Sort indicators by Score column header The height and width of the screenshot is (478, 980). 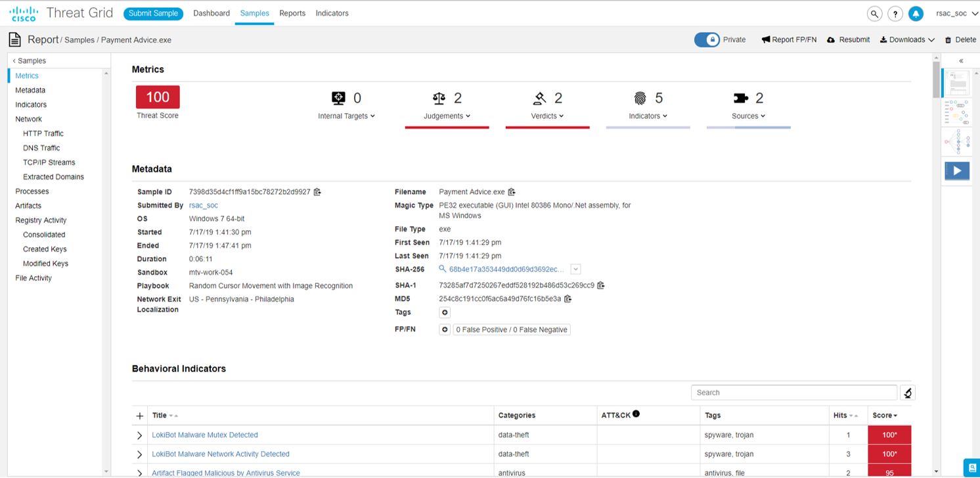click(884, 416)
